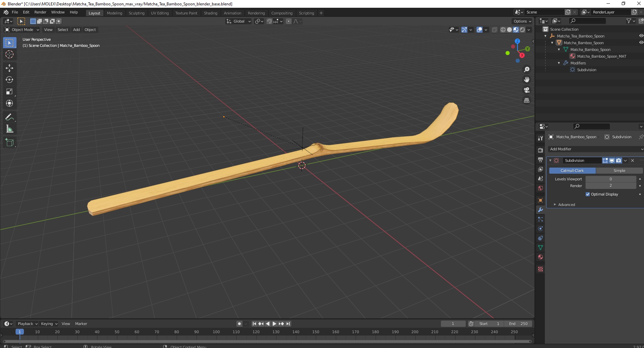Image resolution: width=644 pixels, height=348 pixels.
Task: Activate the Rotate tool
Action: coord(9,80)
